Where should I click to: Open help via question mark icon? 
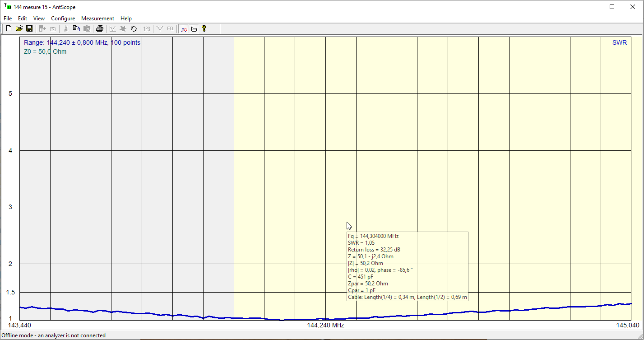tap(204, 29)
